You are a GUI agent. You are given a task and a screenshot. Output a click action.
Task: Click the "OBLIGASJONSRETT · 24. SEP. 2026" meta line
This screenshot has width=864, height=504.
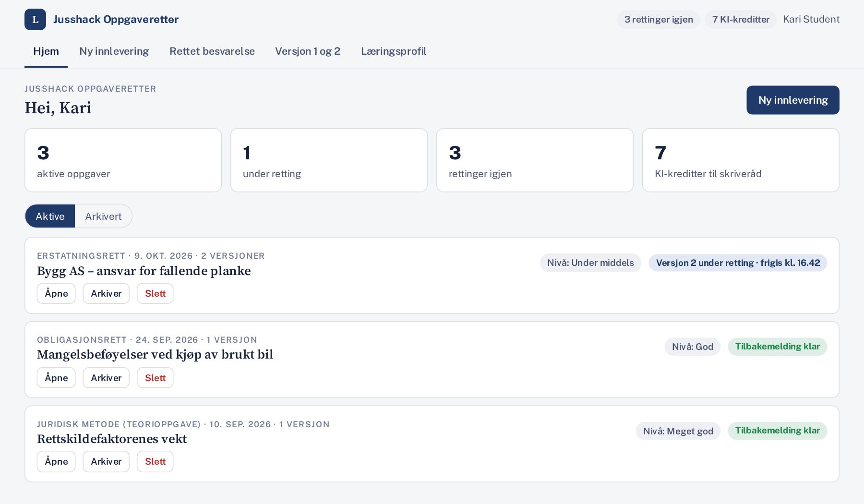(147, 340)
